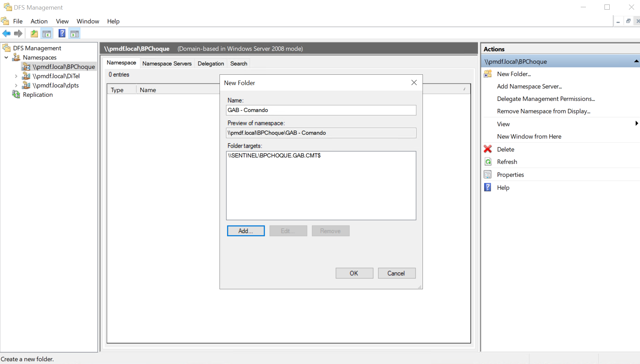Click the Forward arrow toolbar icon
Viewport: 640px width, 364px height.
click(18, 33)
